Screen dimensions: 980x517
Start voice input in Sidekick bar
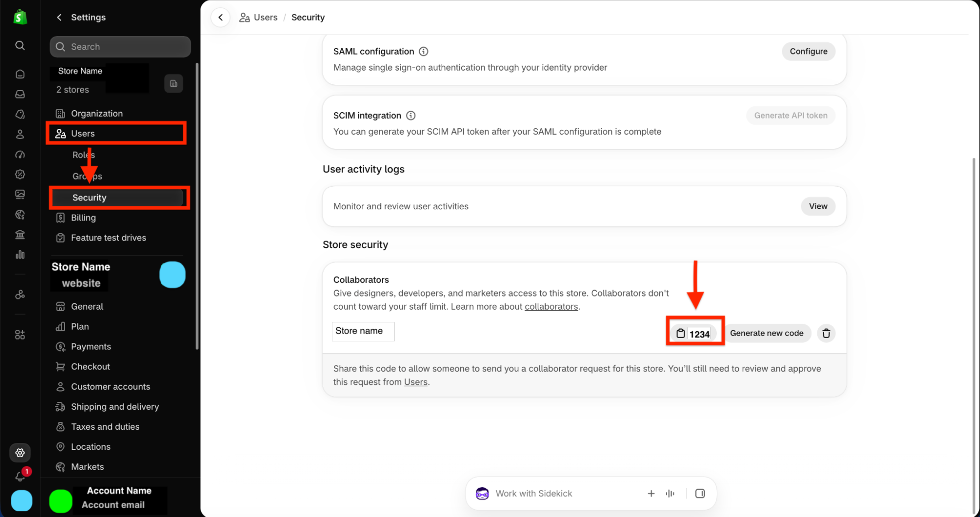pyautogui.click(x=670, y=493)
